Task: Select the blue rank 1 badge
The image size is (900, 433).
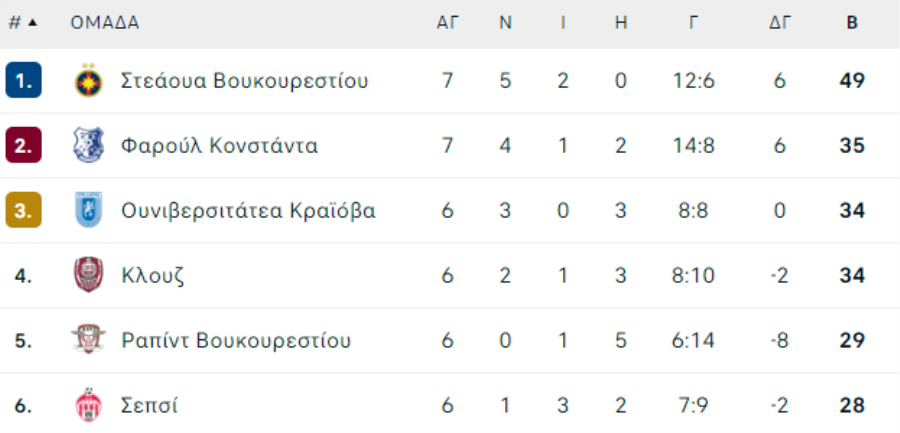Action: 24,80
